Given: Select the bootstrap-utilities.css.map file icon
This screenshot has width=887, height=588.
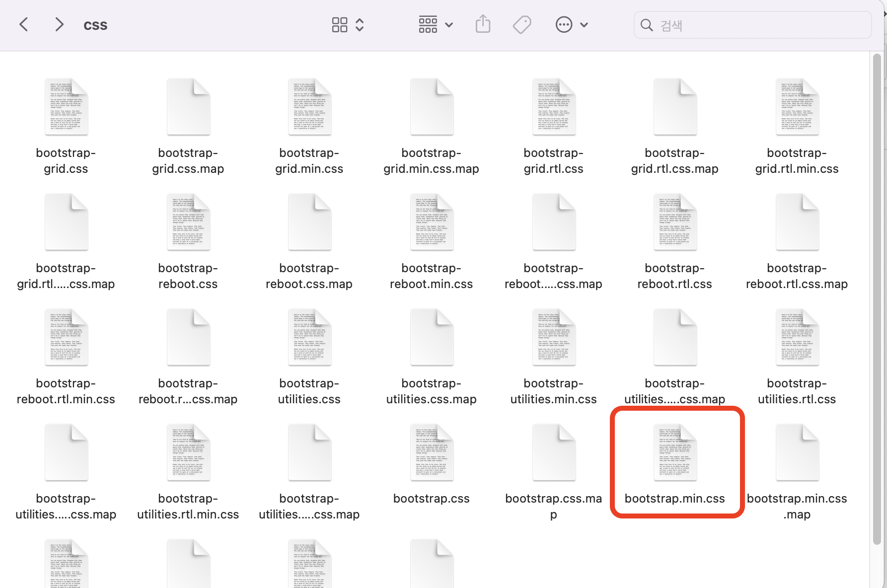Looking at the screenshot, I should (x=432, y=337).
